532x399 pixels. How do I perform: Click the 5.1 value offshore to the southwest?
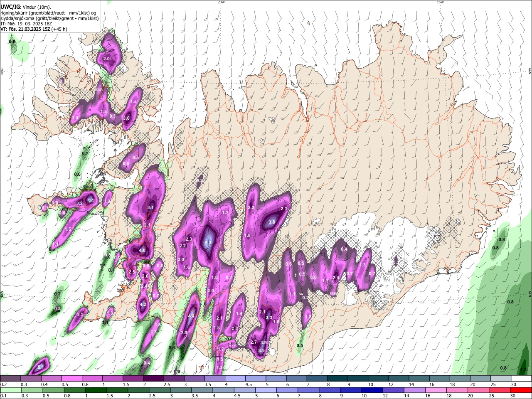[41, 367]
